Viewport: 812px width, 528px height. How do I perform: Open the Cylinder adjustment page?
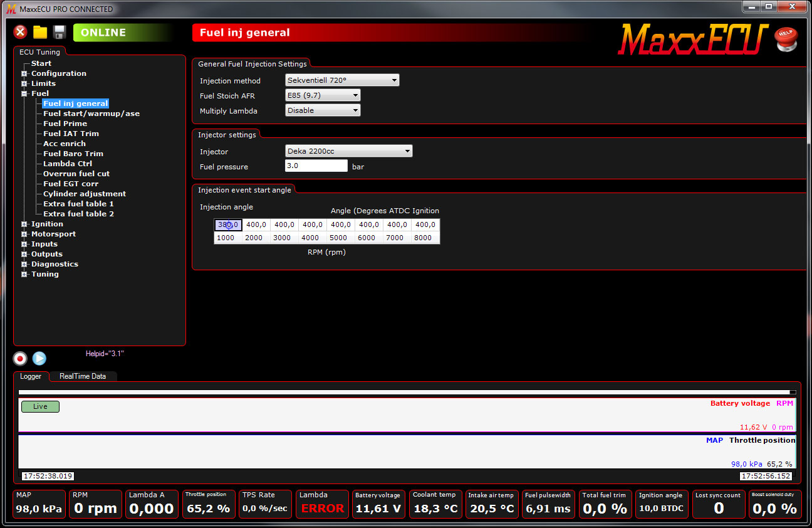(85, 194)
